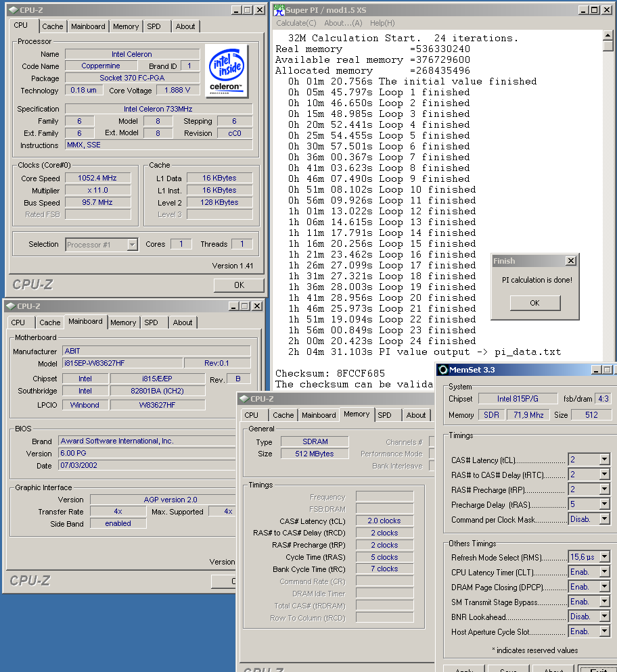The image size is (617, 672).
Task: Click the MemSet chipset Intel 815P/G field
Action: coord(518,399)
